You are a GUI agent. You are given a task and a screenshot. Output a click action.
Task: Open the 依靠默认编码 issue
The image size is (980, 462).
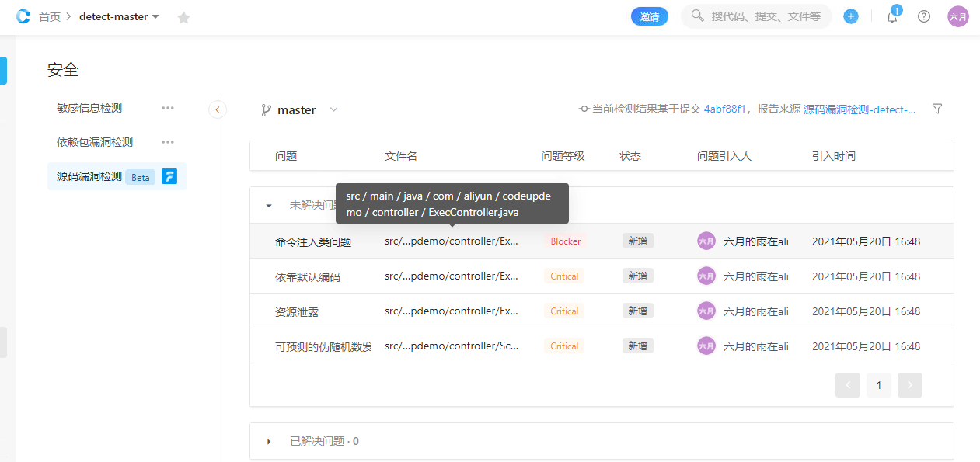[x=308, y=277]
